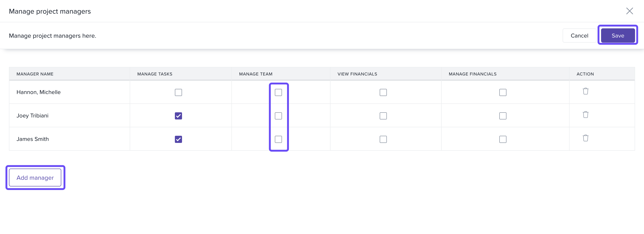This screenshot has width=644, height=234.
Task: Enable Manage Team for Hannon, Michelle
Action: click(278, 92)
